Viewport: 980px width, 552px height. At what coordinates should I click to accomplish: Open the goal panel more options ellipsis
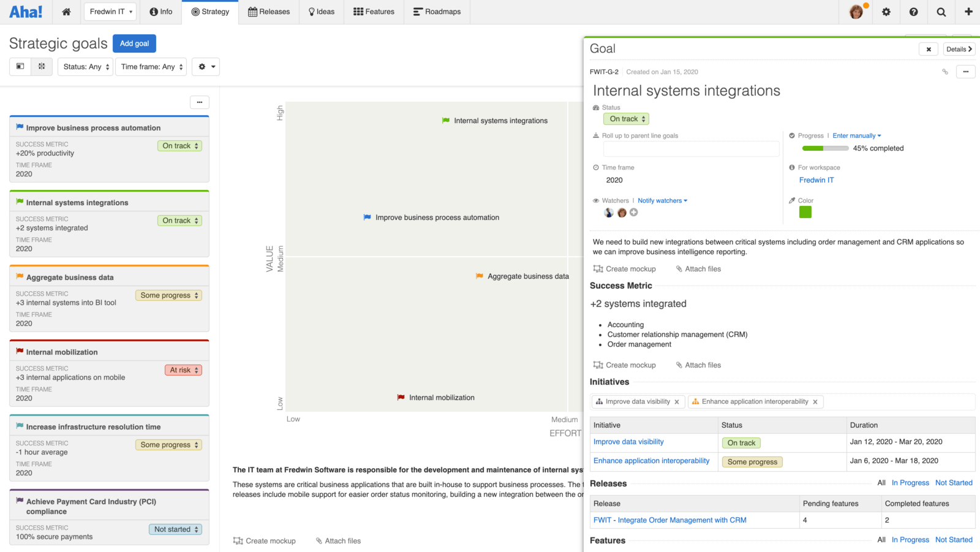[x=966, y=72]
